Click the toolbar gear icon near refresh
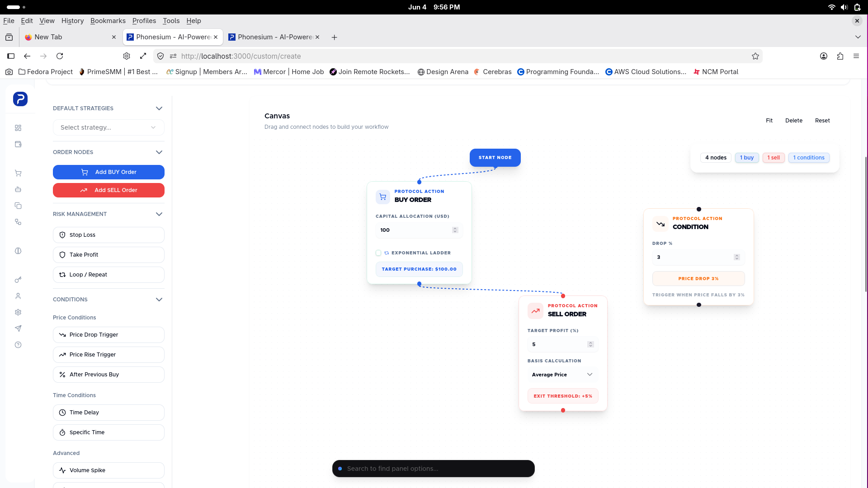The width and height of the screenshot is (868, 488). [x=127, y=56]
